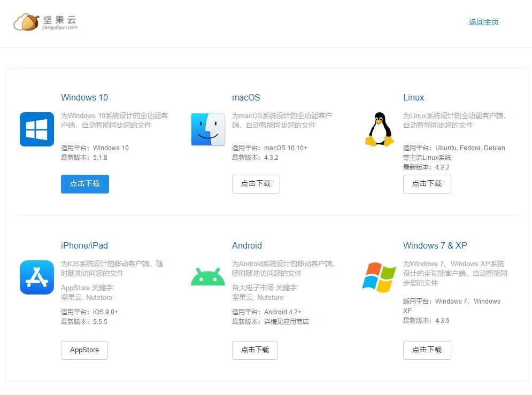Click the Windows 10 logo icon
The image size is (532, 395).
click(36, 129)
